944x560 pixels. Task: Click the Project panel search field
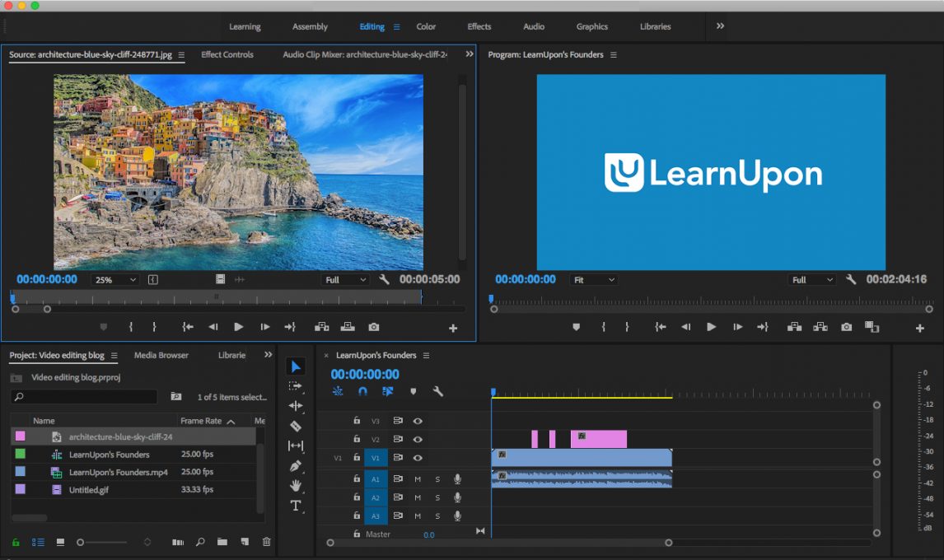pyautogui.click(x=84, y=397)
